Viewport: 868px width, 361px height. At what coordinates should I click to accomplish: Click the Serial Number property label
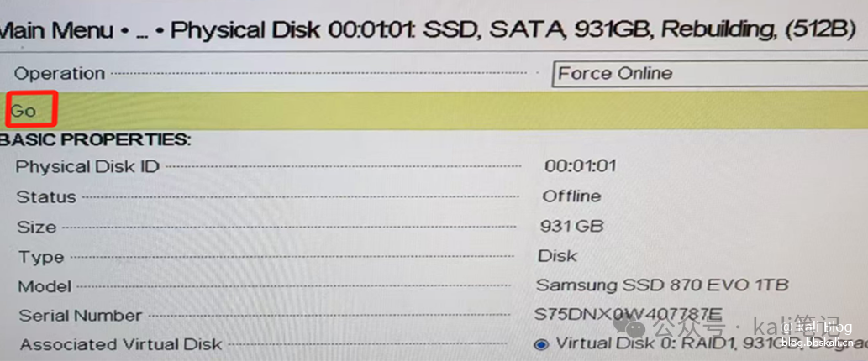click(81, 316)
